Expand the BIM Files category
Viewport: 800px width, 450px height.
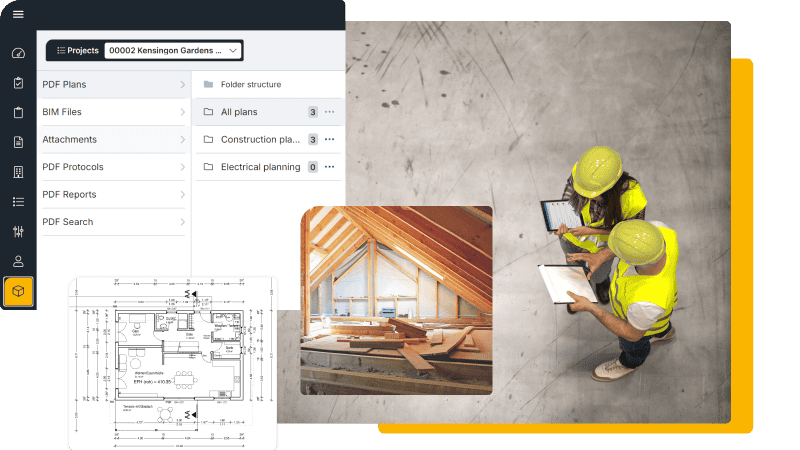[x=113, y=112]
